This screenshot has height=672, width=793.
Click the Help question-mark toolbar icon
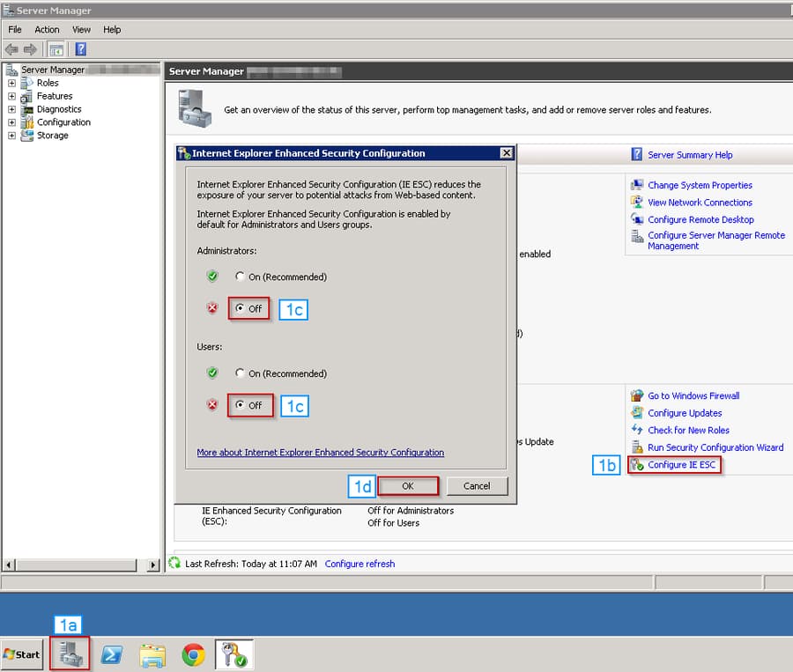tap(80, 48)
